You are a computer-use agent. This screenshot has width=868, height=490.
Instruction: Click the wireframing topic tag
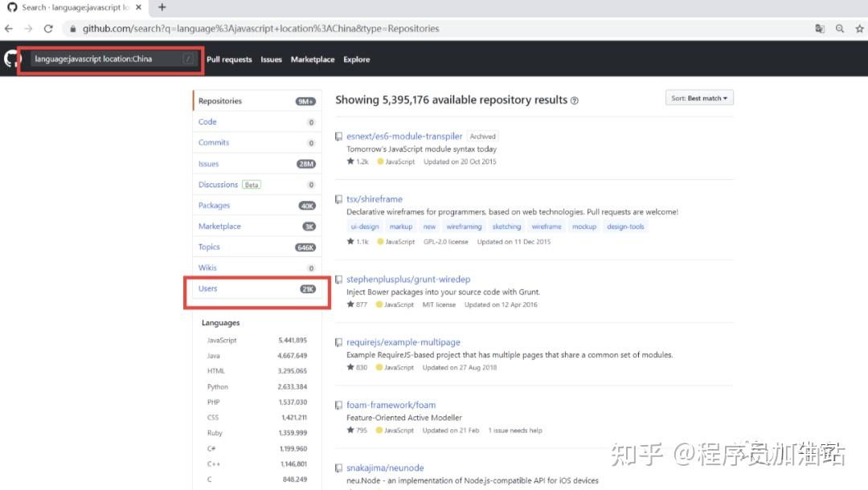pyautogui.click(x=464, y=227)
